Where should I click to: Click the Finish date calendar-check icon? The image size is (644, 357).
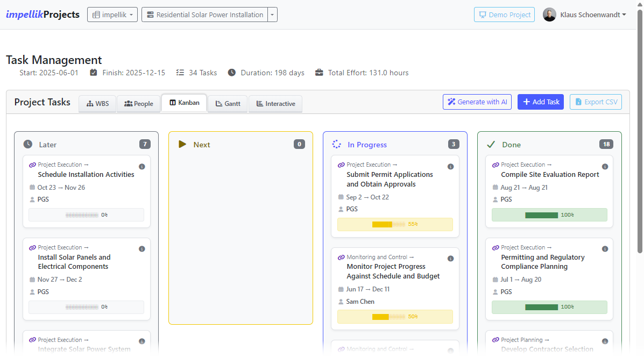pos(94,73)
